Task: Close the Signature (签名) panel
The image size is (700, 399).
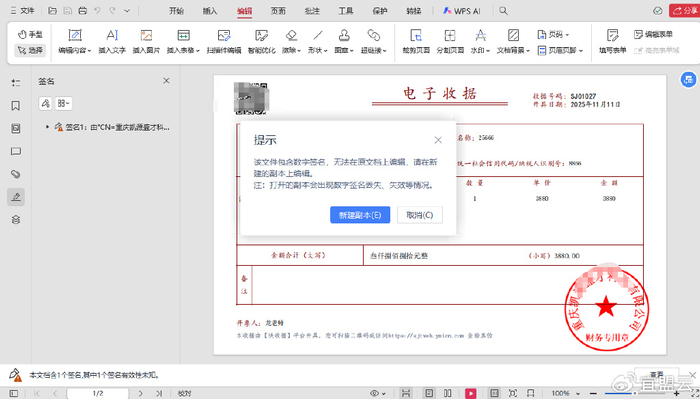Action: [x=166, y=81]
